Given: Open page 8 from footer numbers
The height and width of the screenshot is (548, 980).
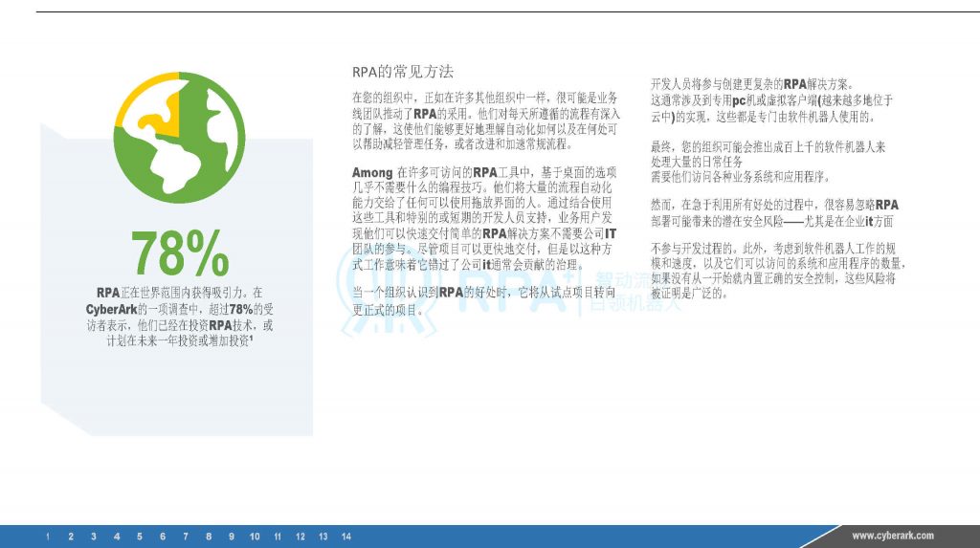Looking at the screenshot, I should [x=209, y=537].
